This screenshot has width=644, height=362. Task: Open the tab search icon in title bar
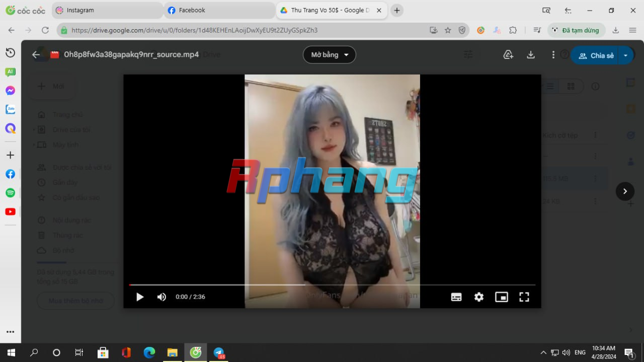(546, 10)
